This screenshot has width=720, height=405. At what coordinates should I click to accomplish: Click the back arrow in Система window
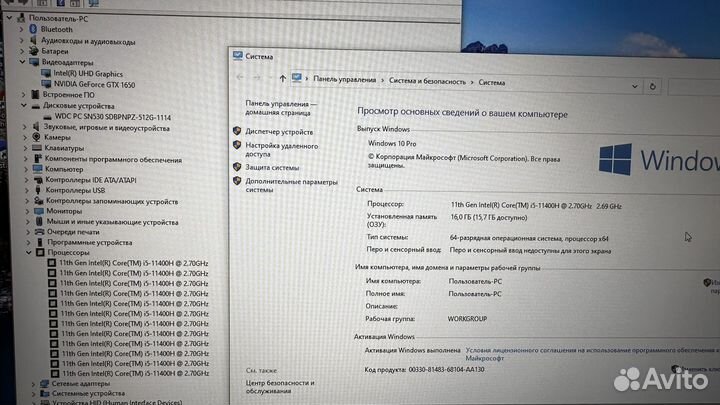pyautogui.click(x=240, y=77)
